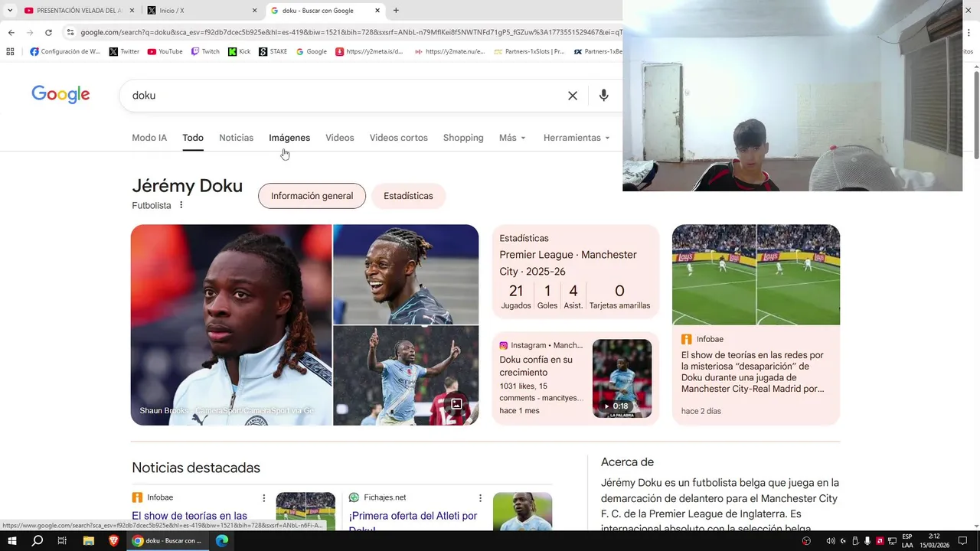Open a new browser tab

396,11
